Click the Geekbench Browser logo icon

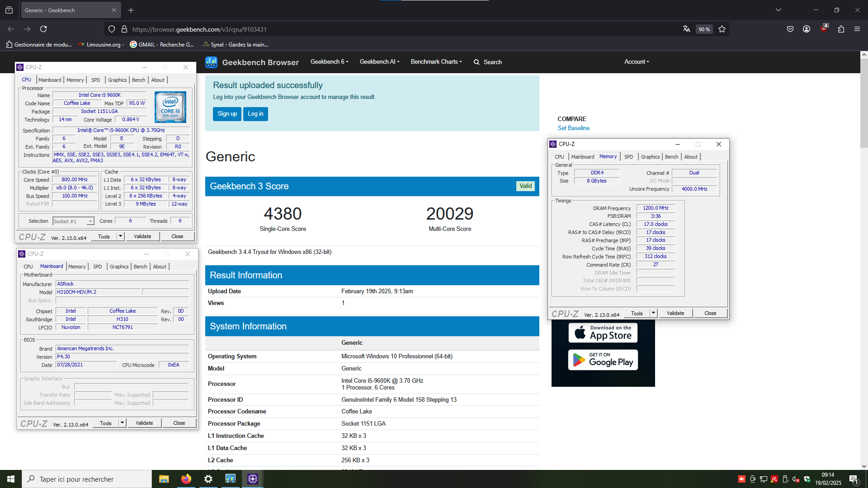pos(211,62)
